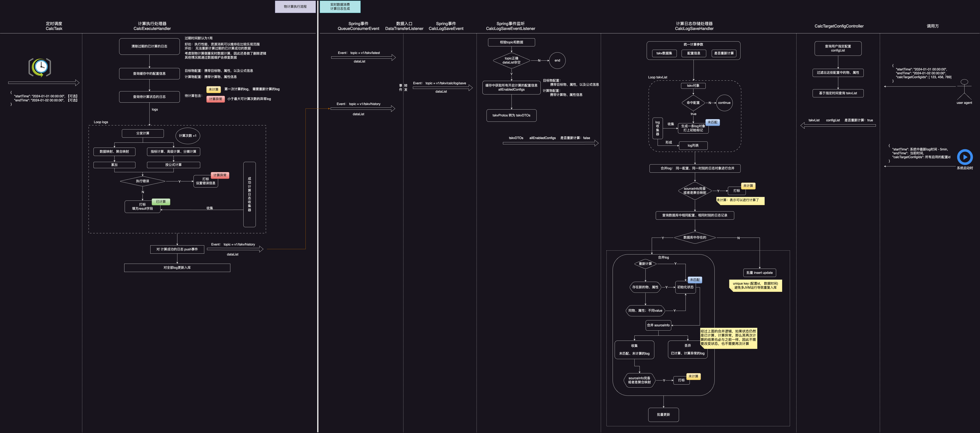
Task: Click the end circle node
Action: pyautogui.click(x=557, y=60)
